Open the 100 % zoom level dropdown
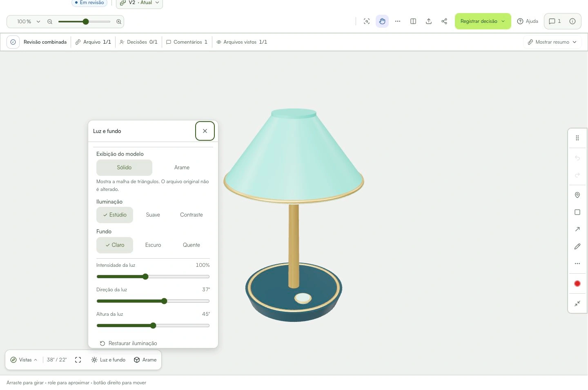This screenshot has height=390, width=588. point(28,22)
